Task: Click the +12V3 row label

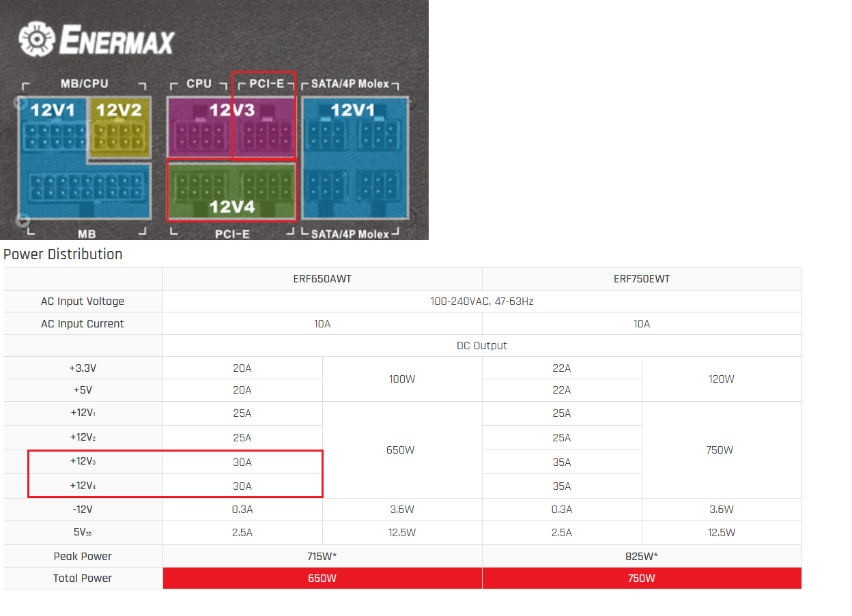Action: click(x=83, y=463)
